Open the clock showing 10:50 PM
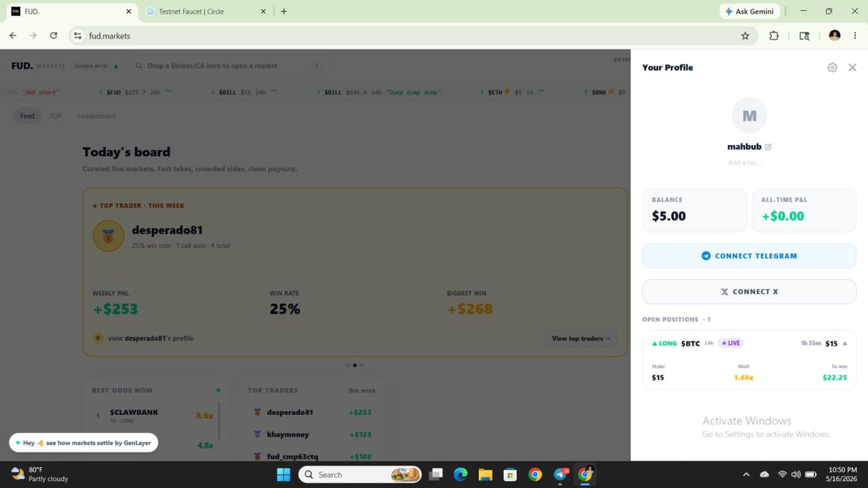 tap(842, 474)
